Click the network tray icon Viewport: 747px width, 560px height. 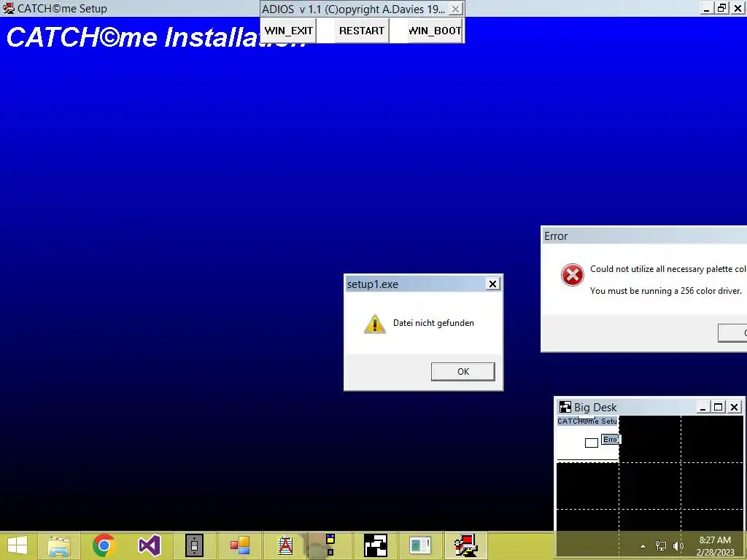pyautogui.click(x=661, y=546)
